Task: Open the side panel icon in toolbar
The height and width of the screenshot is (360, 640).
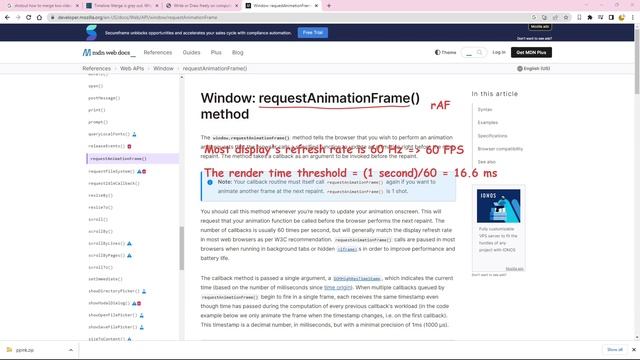Action: coord(611,18)
